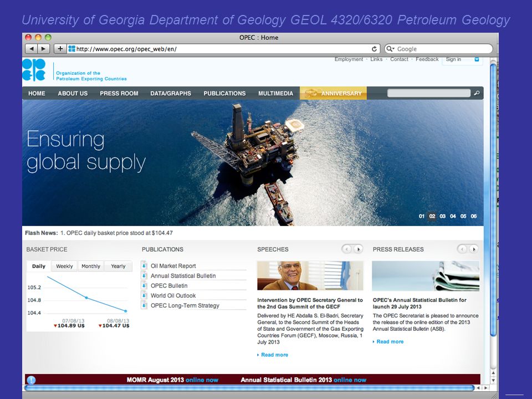Open the Employment link
The height and width of the screenshot is (399, 532).
[x=349, y=59]
